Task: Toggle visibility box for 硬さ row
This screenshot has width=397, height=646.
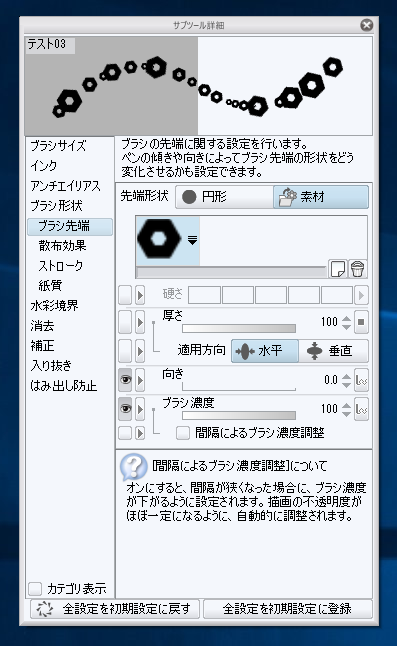Action: point(125,295)
